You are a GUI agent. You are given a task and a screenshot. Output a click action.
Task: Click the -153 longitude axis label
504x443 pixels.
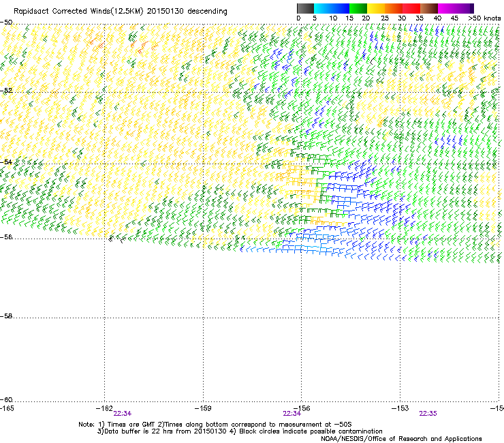(400, 408)
